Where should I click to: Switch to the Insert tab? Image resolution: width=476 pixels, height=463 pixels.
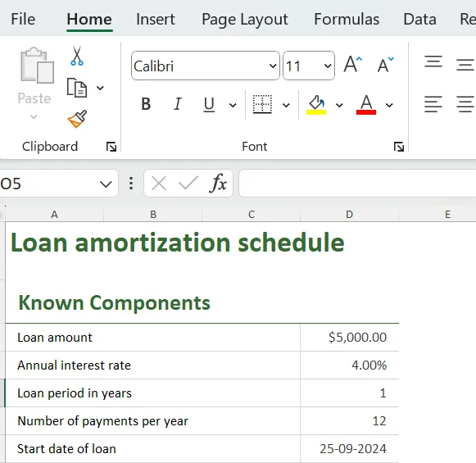(156, 19)
